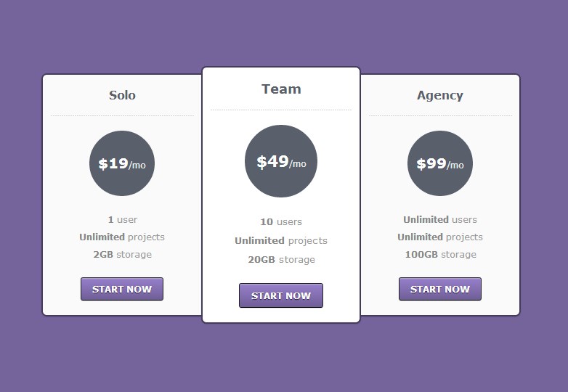Click the "Unlimited users" feature line
Viewport: 568px width, 392px height.
(440, 219)
